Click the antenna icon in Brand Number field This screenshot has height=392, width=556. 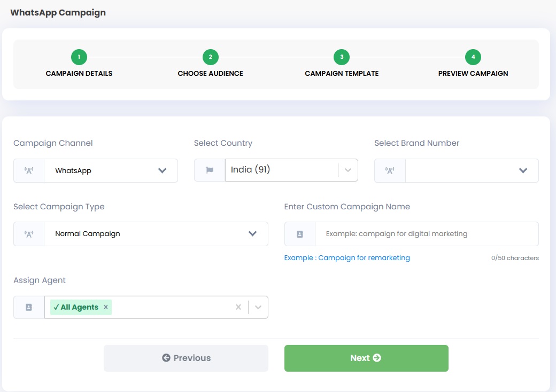[389, 170]
